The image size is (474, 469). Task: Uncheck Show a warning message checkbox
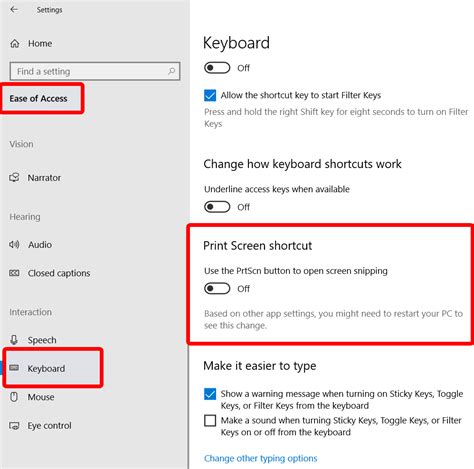click(x=210, y=394)
